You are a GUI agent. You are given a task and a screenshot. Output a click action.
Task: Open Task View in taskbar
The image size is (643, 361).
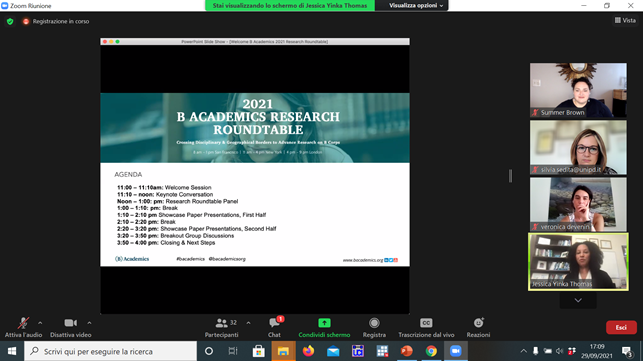pyautogui.click(x=233, y=351)
